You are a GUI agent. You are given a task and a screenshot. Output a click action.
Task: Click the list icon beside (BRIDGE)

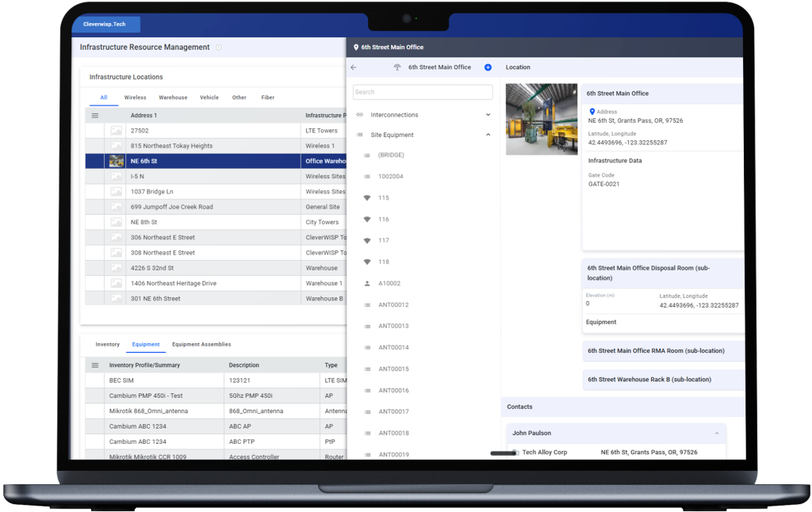[x=367, y=155]
